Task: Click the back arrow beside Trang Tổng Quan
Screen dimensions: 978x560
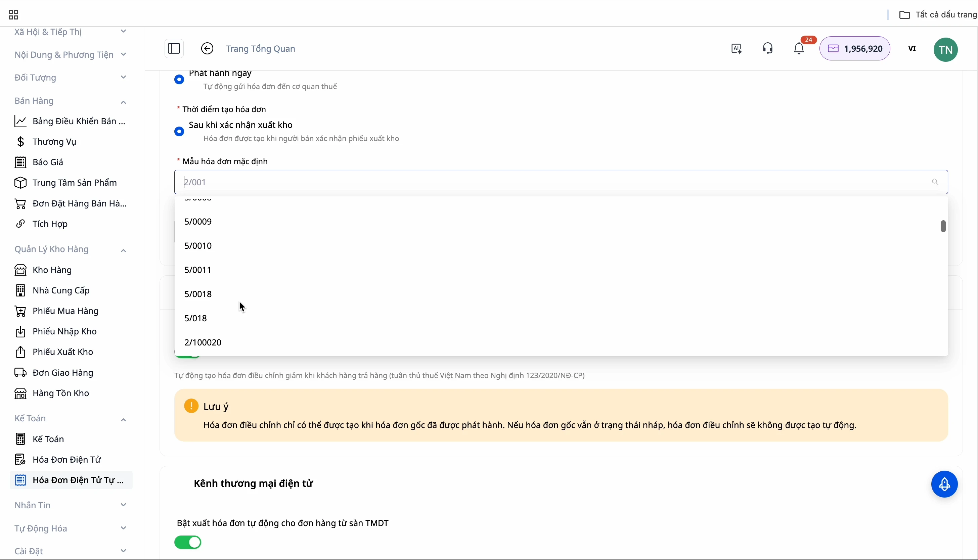Action: tap(207, 48)
